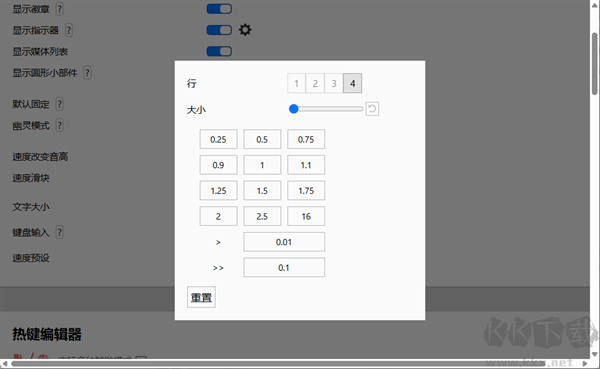Open help for 默认固定 question mark

pos(59,104)
